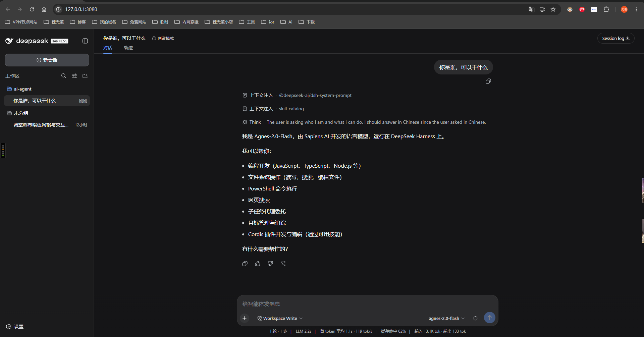Search conversations in the workspace
Screen dimensions: 644x337
pyautogui.click(x=64, y=76)
